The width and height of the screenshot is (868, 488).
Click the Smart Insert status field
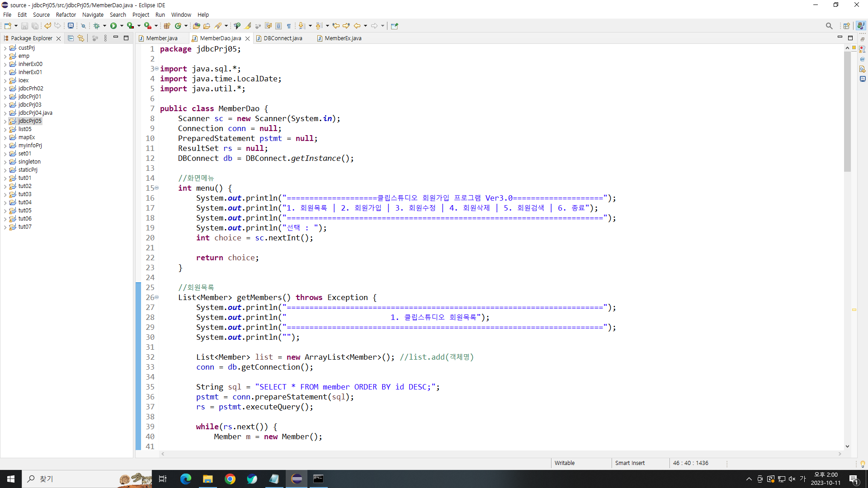pos(630,463)
